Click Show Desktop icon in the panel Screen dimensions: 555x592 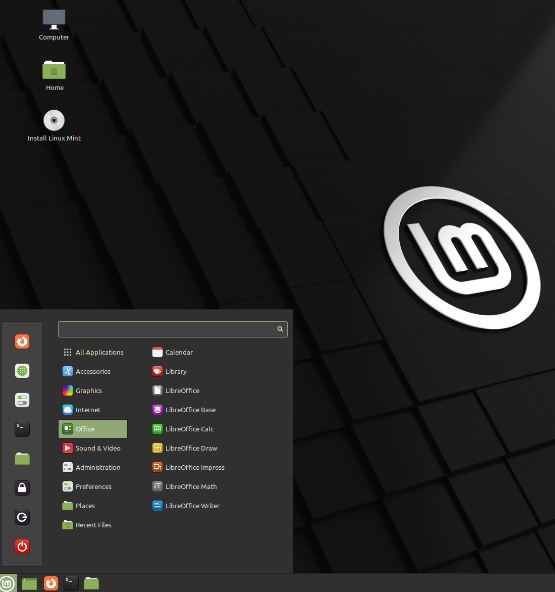29,584
